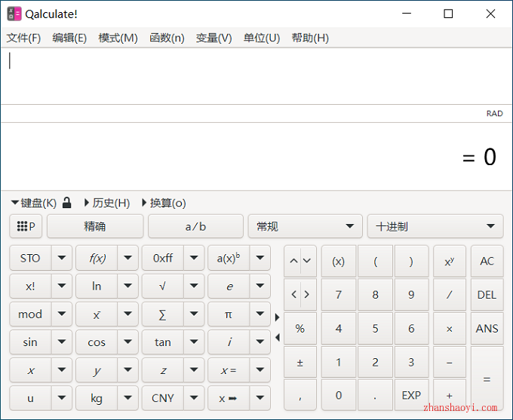
Task: Insert the imaginary unit i
Action: click(x=229, y=342)
